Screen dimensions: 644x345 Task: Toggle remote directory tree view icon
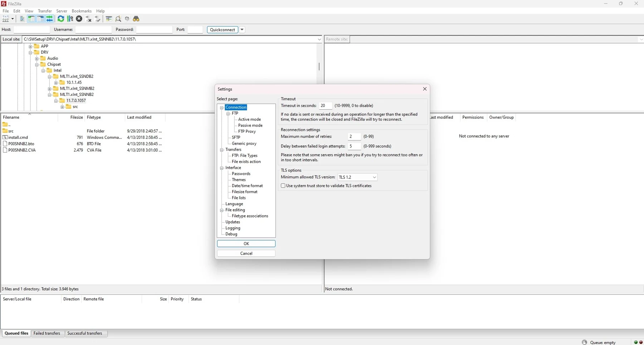coord(40,19)
